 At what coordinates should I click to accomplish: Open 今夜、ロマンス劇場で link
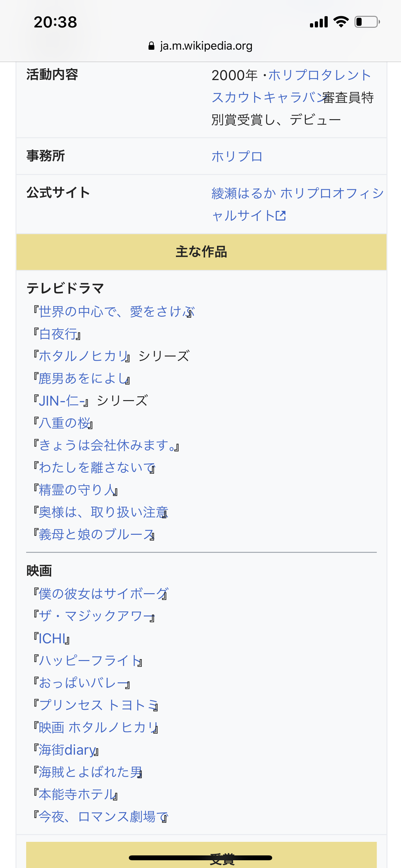pos(103,817)
